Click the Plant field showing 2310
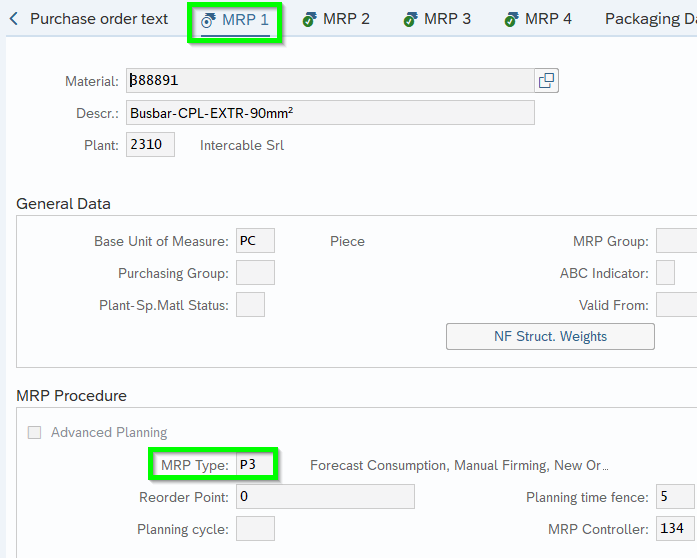This screenshot has width=697, height=558. tap(151, 145)
